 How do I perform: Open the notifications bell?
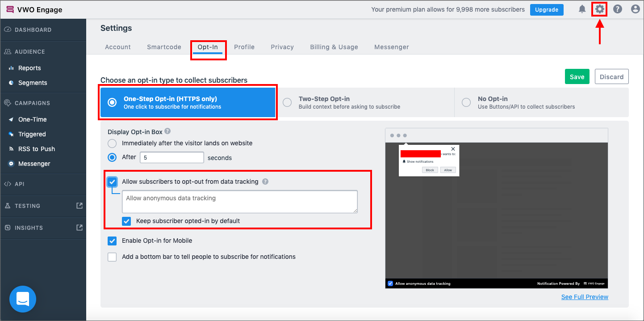tap(582, 9)
